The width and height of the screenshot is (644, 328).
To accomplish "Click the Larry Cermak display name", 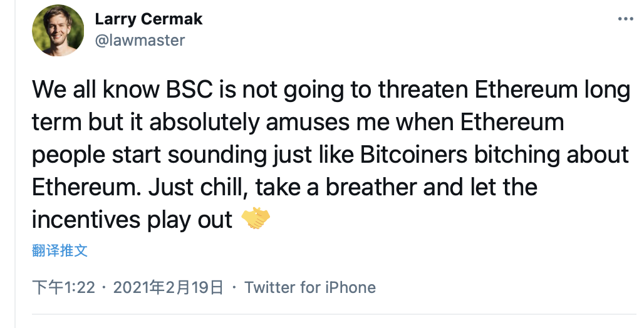I will click(148, 19).
